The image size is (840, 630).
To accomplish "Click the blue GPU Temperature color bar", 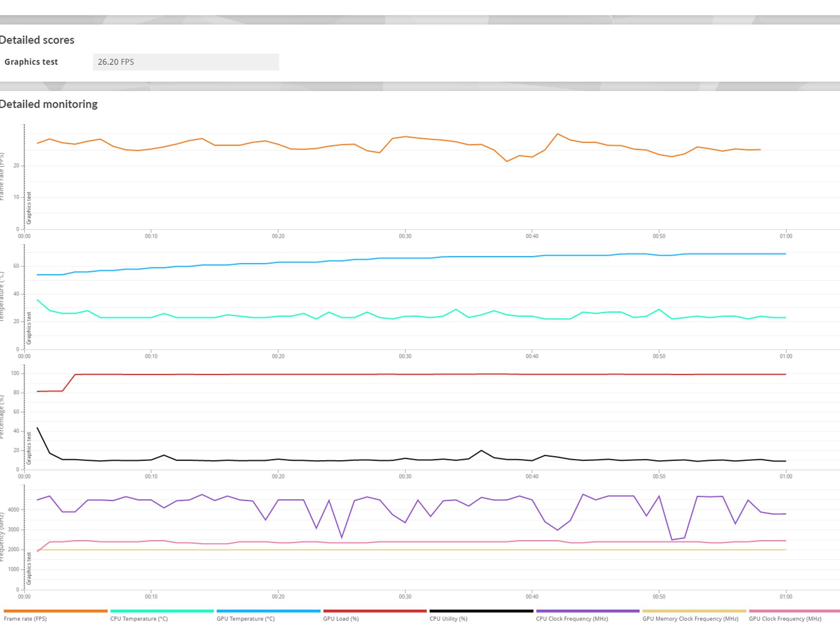I will [x=268, y=611].
